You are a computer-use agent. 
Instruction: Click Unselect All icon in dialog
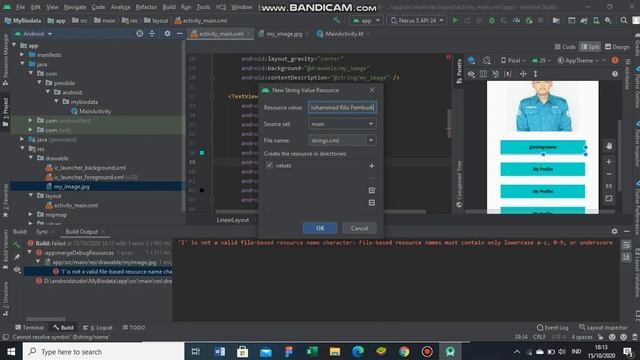(x=371, y=202)
